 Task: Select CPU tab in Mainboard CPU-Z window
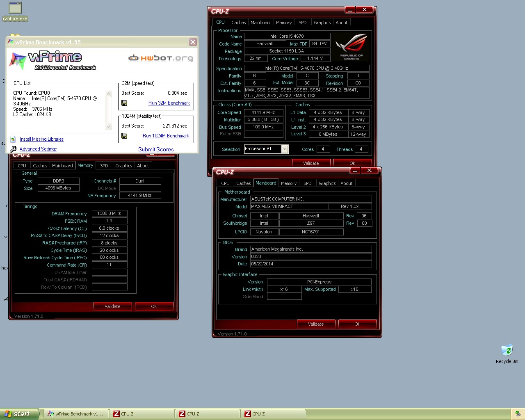tap(226, 183)
